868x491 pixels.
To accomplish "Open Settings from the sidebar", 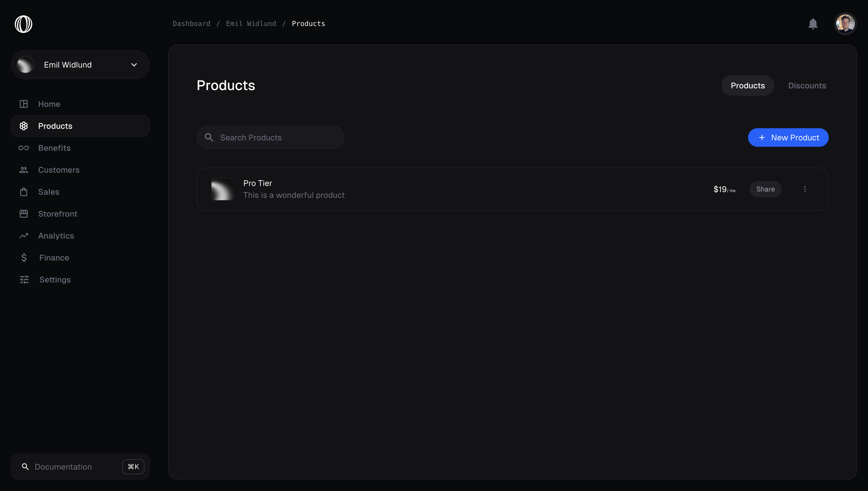I will [55, 279].
